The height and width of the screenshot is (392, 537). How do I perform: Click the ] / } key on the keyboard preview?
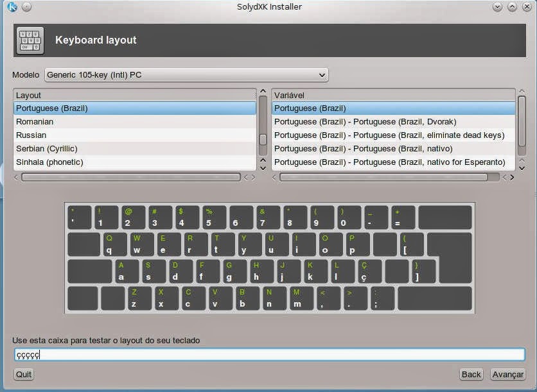(424, 271)
